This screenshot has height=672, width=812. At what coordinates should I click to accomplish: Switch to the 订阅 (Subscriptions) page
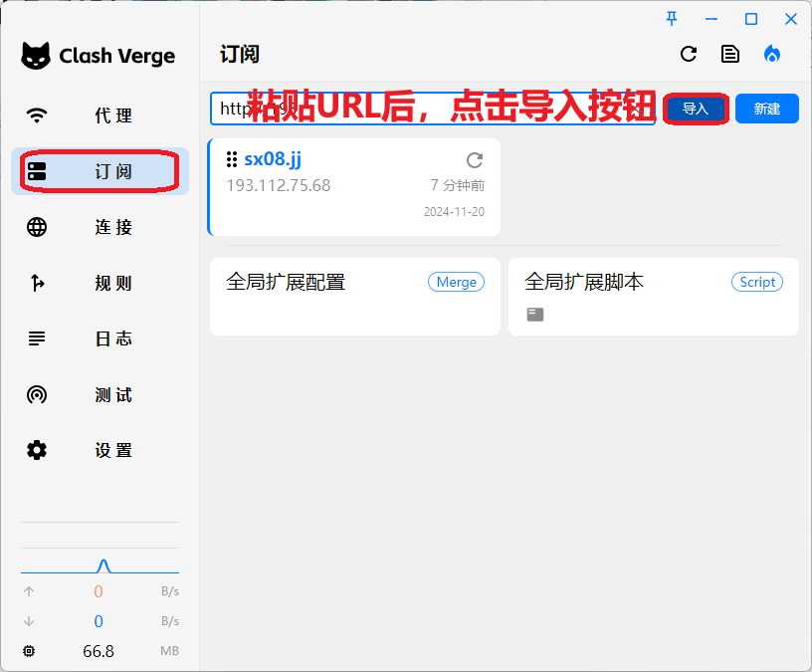(100, 171)
